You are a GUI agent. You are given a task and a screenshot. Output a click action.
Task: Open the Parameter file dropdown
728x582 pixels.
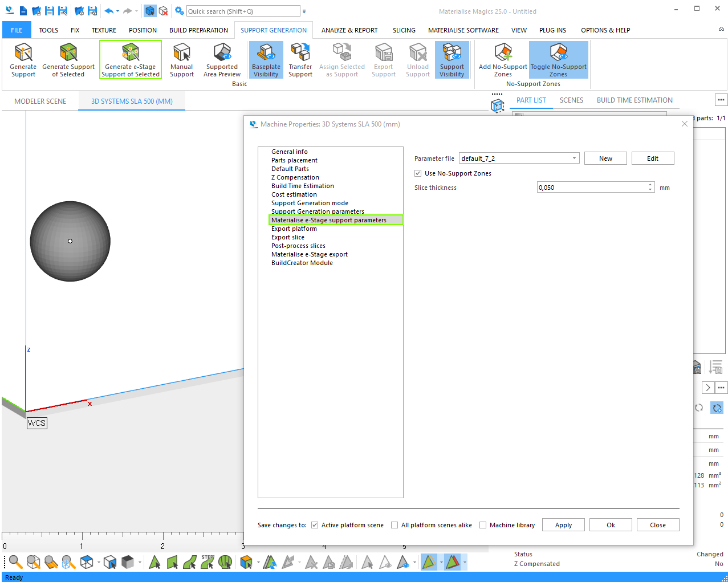572,158
